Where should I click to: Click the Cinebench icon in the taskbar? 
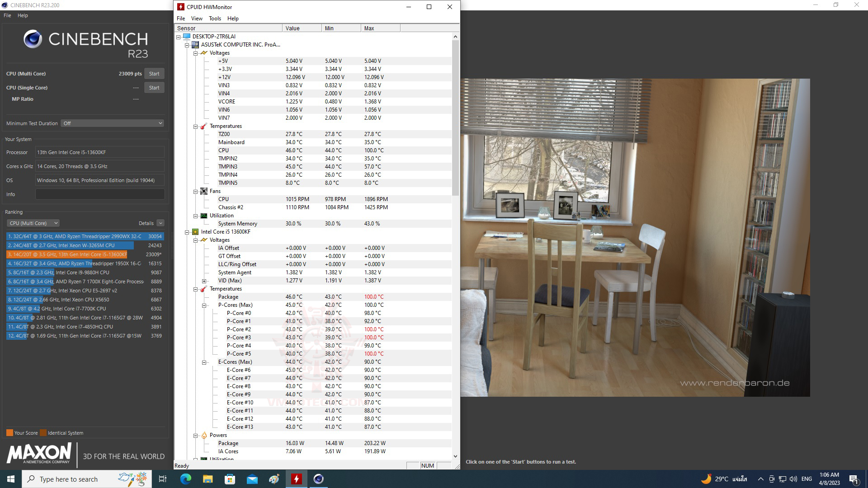[x=319, y=479]
